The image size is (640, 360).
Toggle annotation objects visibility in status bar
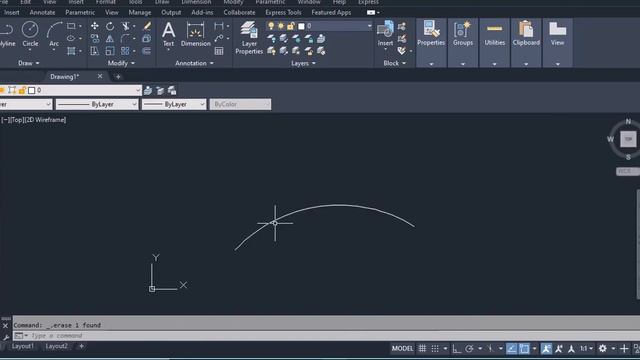coord(546,349)
